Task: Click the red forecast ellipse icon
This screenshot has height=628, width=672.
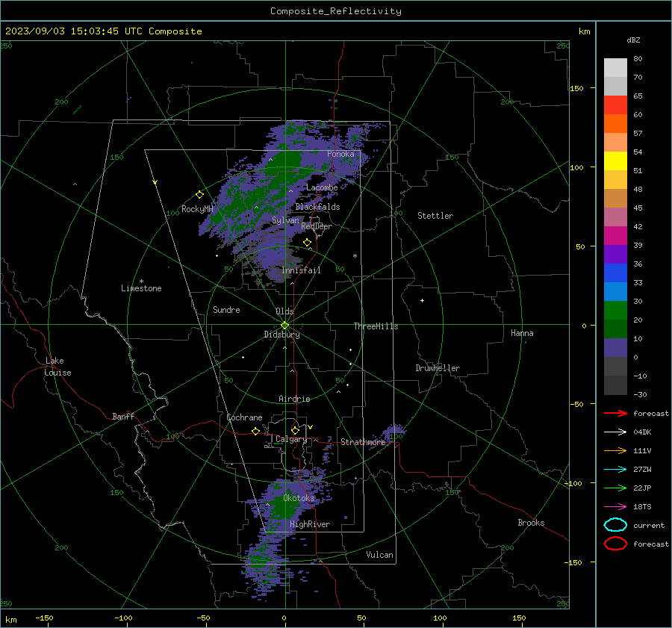Action: click(x=615, y=544)
